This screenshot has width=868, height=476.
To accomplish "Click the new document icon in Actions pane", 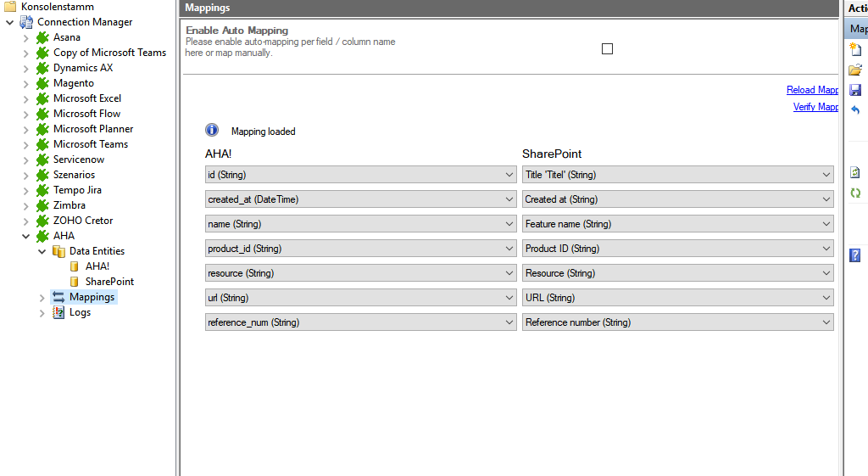I will tap(855, 49).
